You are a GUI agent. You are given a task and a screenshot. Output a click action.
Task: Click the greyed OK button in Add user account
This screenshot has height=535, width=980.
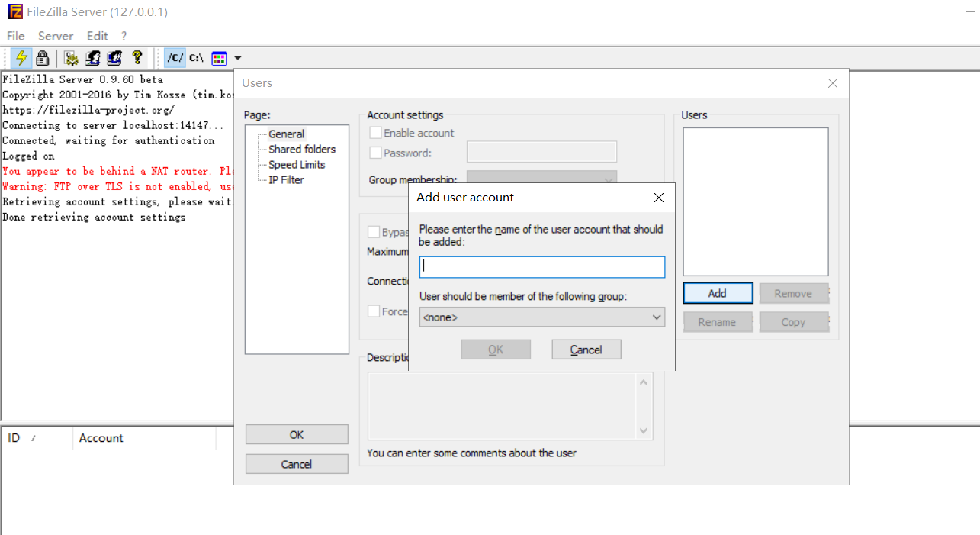coord(496,350)
